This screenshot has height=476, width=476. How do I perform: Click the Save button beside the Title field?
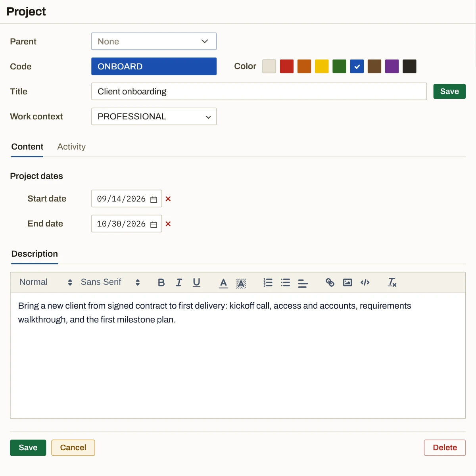point(449,91)
